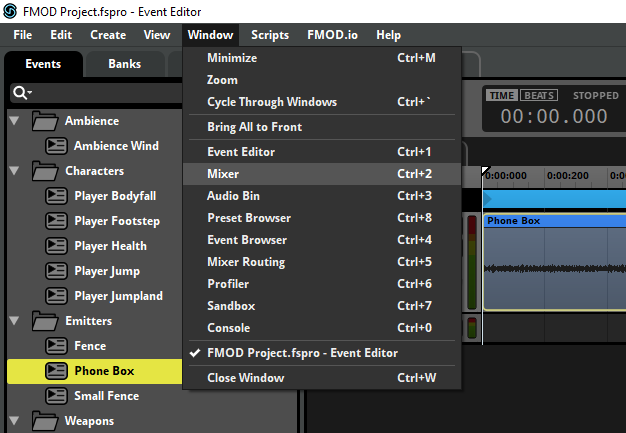Select the Player Footstep event
The width and height of the screenshot is (626, 433).
tap(117, 221)
